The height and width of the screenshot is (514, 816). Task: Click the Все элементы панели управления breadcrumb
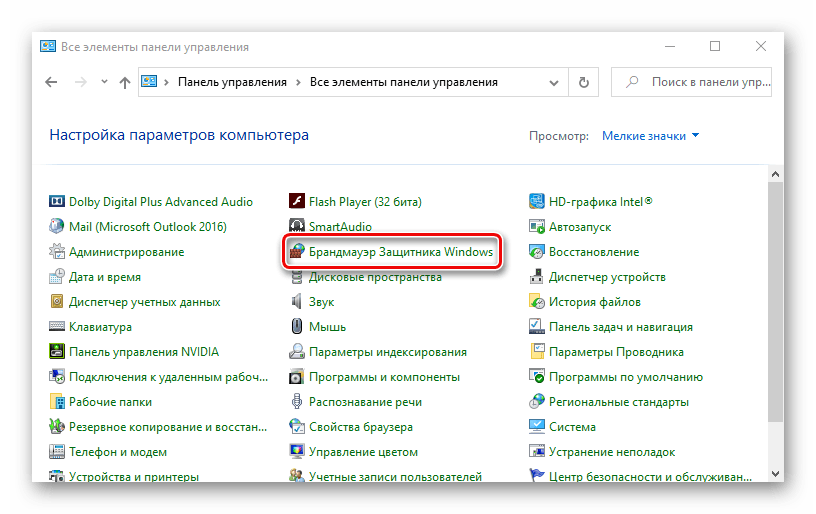tap(404, 82)
